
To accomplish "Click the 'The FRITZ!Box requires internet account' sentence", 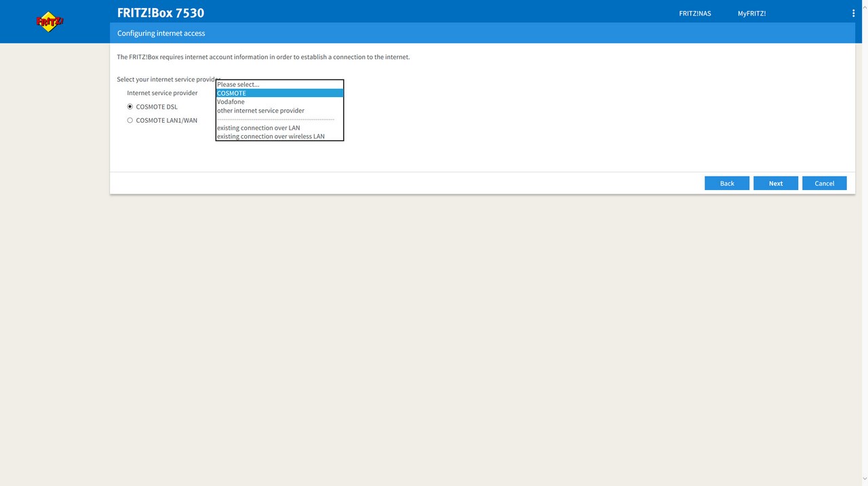I will point(263,57).
